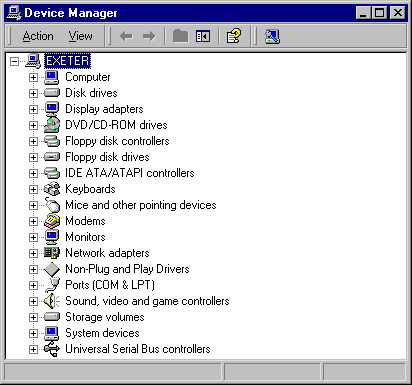Expand the Ports (COM & LPT) category
The height and width of the screenshot is (385, 412).
33,285
